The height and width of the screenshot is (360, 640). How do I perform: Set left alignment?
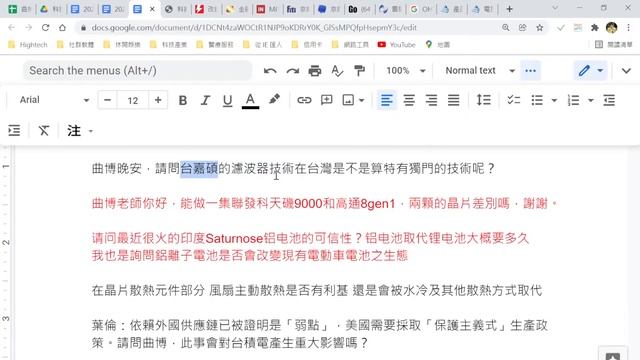(387, 100)
